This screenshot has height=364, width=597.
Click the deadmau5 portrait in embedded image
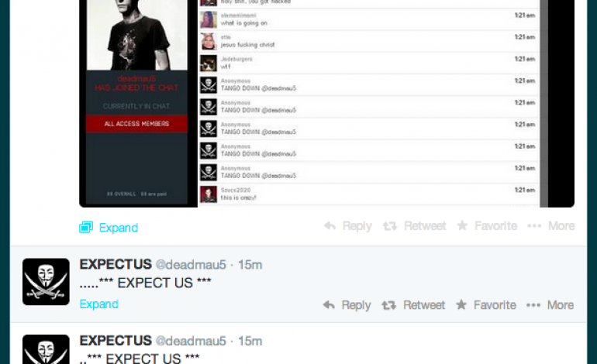point(137,35)
